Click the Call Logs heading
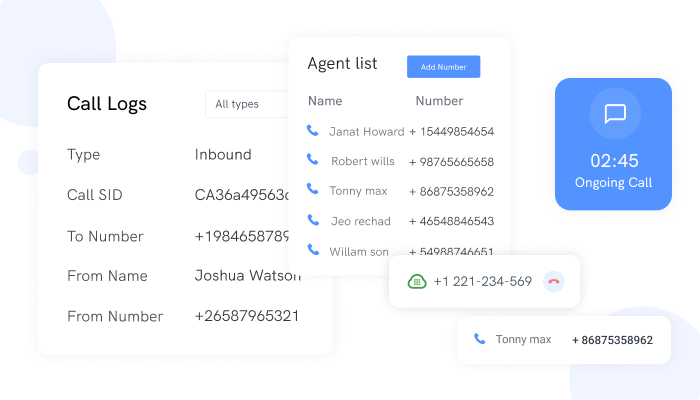The height and width of the screenshot is (400, 700). [x=107, y=104]
